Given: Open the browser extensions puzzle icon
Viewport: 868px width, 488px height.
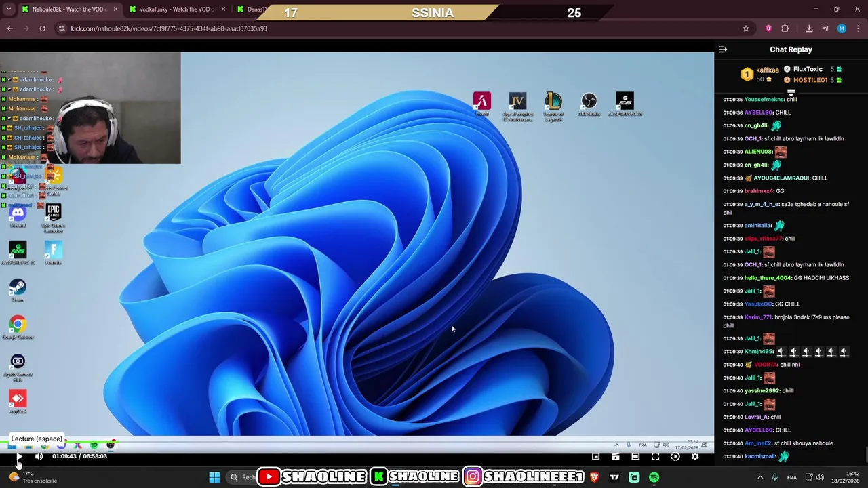Looking at the screenshot, I should 785,28.
